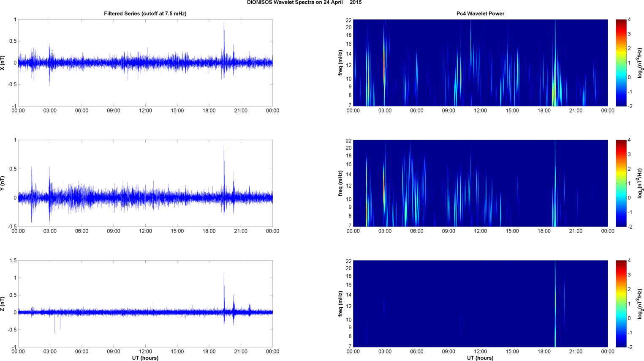
Task: Click the Z component filtered series plot
Action: pos(145,304)
